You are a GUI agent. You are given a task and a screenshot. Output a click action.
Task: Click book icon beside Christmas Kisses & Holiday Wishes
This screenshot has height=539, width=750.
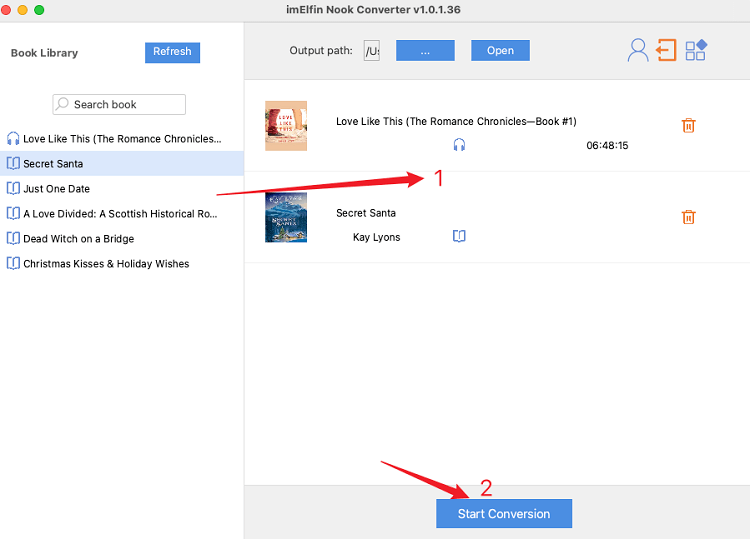[x=13, y=264]
